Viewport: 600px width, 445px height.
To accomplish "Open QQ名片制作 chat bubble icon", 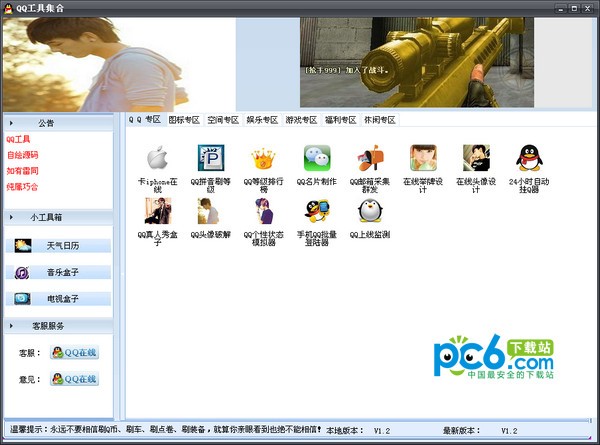I will [317, 158].
